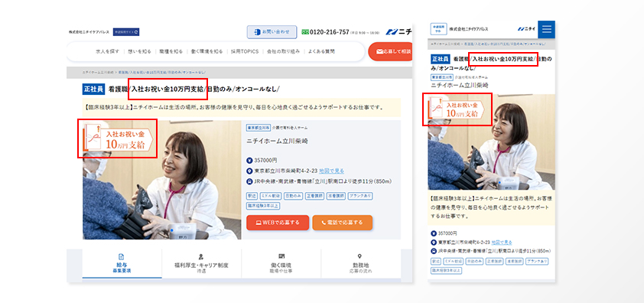Click the nurse photo in desktop view

click(x=162, y=180)
